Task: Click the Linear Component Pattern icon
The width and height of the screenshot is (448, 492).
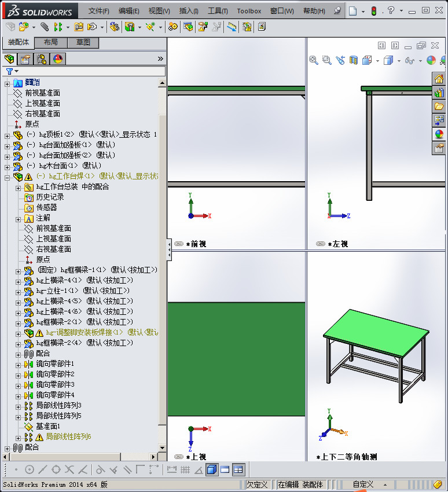Action: [58, 27]
